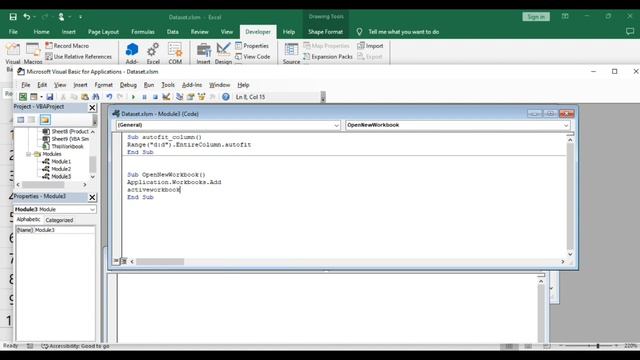Click View Code icon in Project panel
Image resolution: width=640 pixels, height=360 pixels.
pos(20,120)
